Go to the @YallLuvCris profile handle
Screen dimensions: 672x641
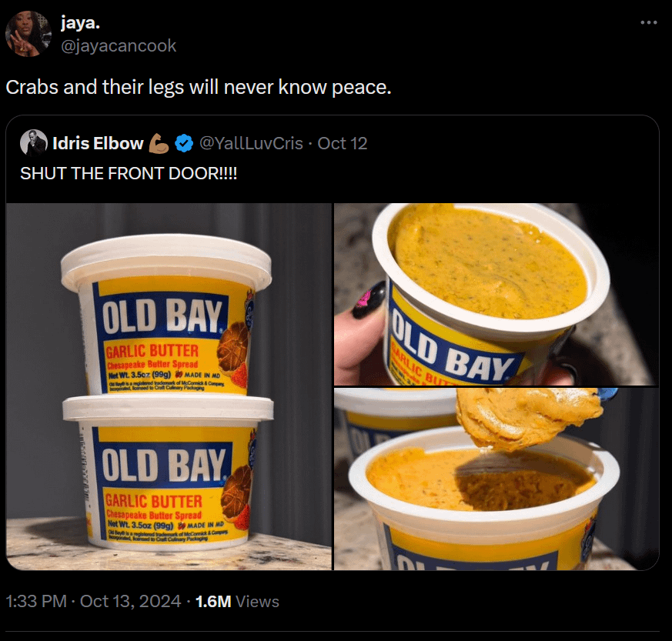[251, 143]
